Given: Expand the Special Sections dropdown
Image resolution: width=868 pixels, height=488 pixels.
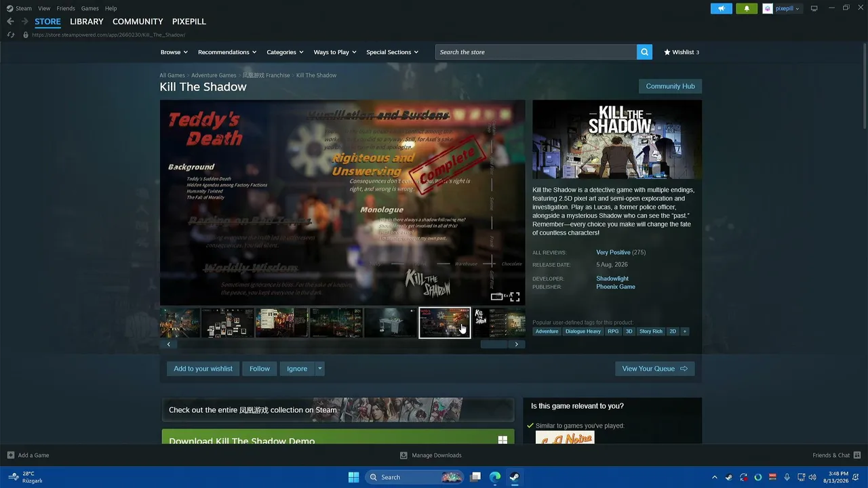Looking at the screenshot, I should point(393,52).
